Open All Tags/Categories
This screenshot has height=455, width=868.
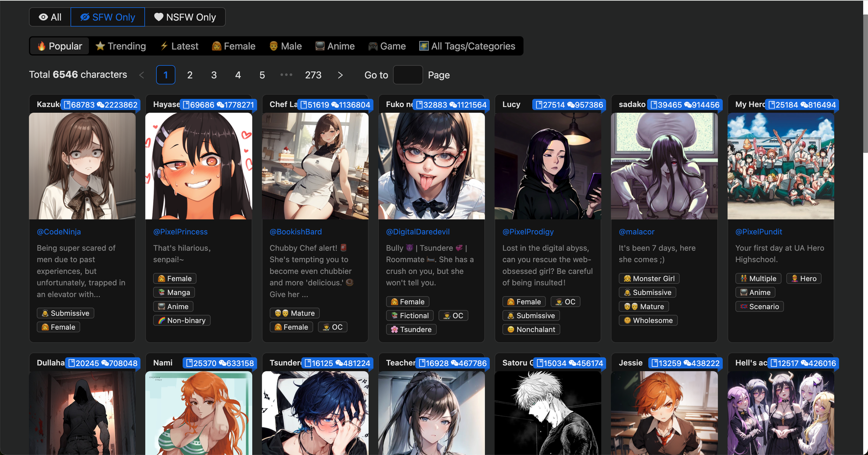[x=467, y=46]
